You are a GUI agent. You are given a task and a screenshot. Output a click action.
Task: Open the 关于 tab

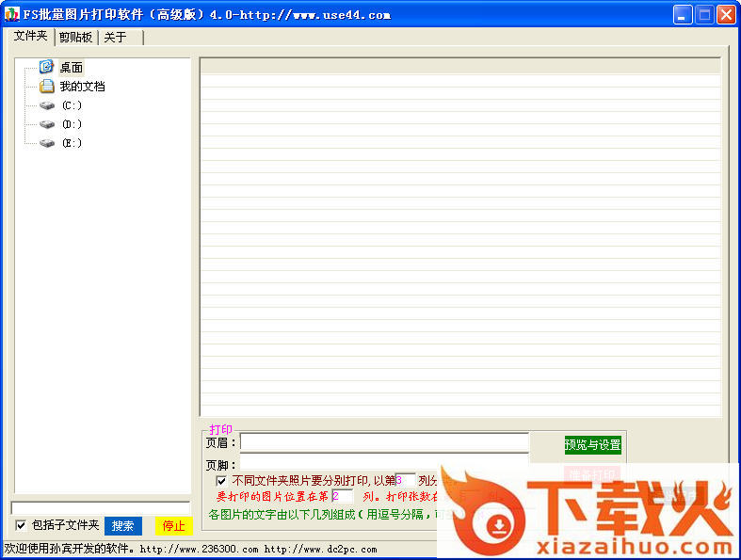121,38
